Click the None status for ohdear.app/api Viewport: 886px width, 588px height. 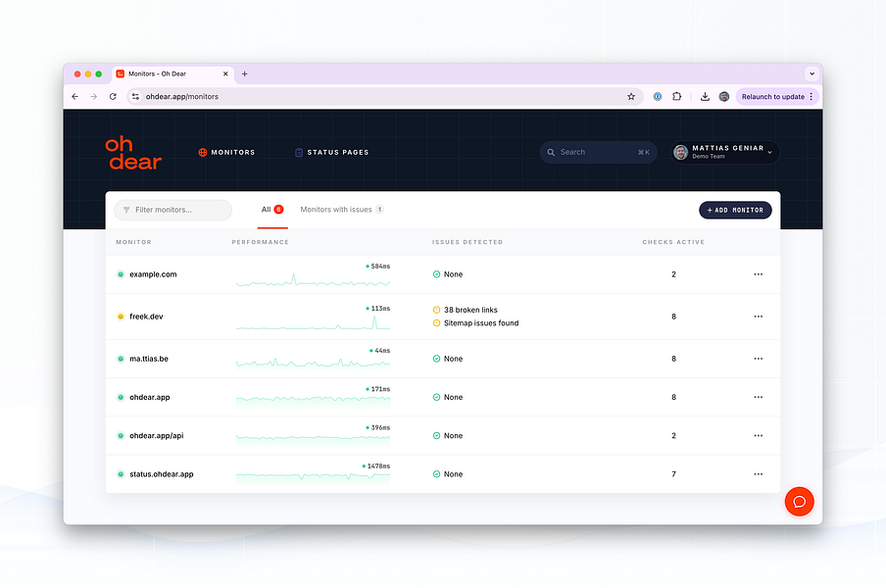448,435
